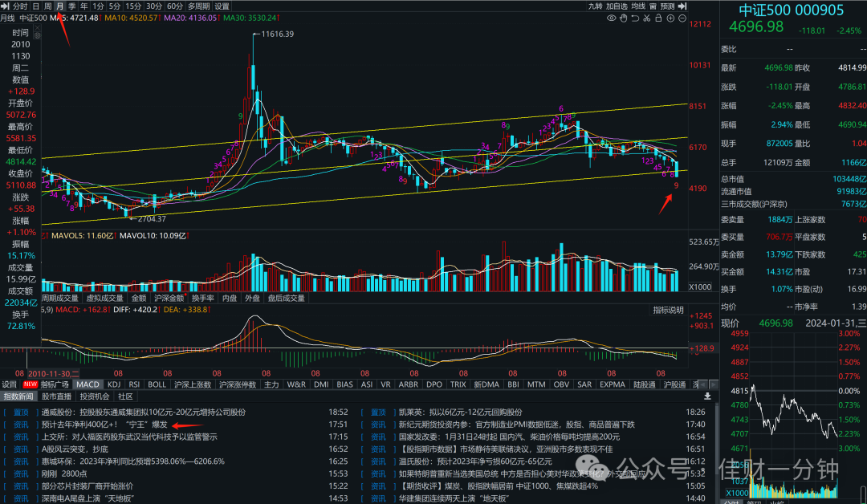The height and width of the screenshot is (504, 867).
Task: Open the 多周期 multi-period view
Action: [199, 6]
